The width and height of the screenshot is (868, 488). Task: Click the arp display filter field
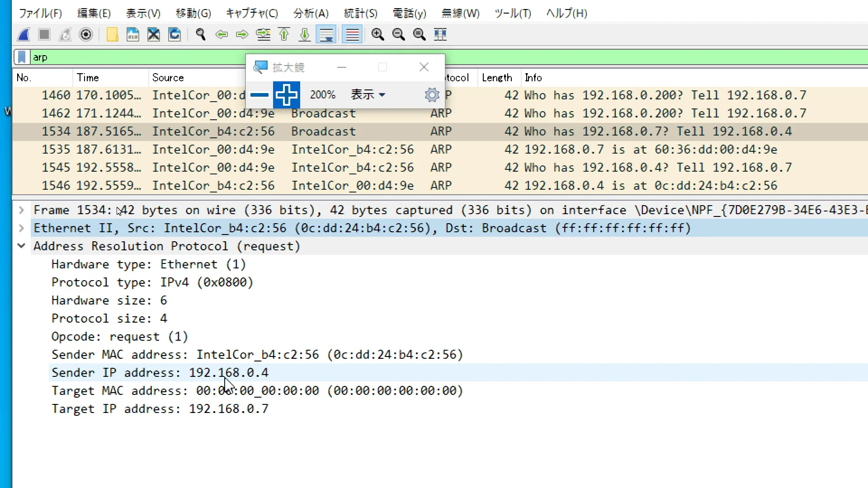coord(138,57)
